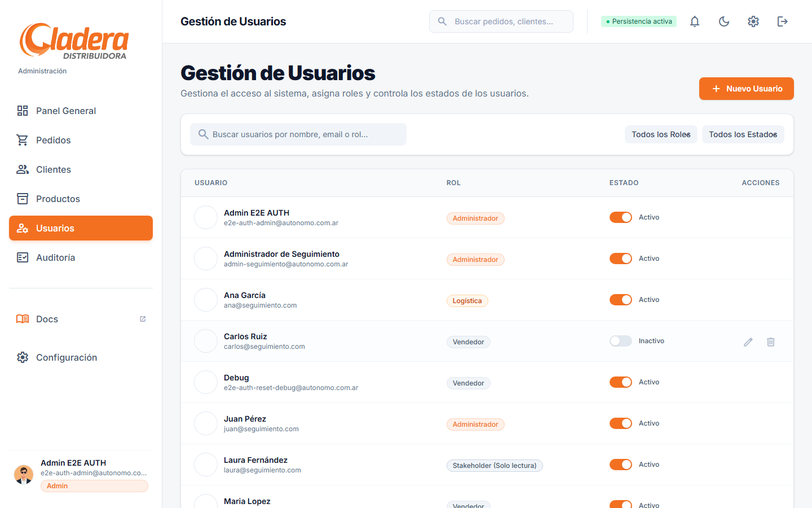Open the Todos los Roles dropdown
The image size is (812, 508).
[x=661, y=134]
